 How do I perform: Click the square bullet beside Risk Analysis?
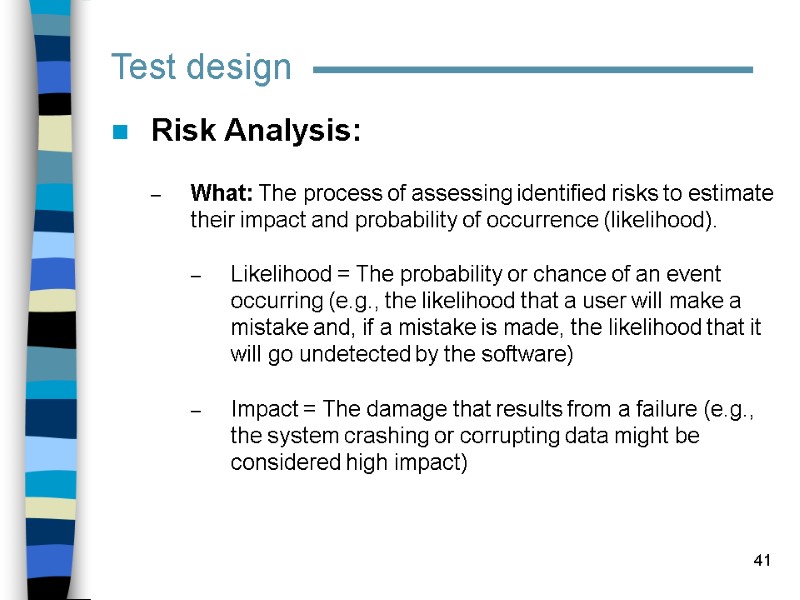(x=120, y=132)
